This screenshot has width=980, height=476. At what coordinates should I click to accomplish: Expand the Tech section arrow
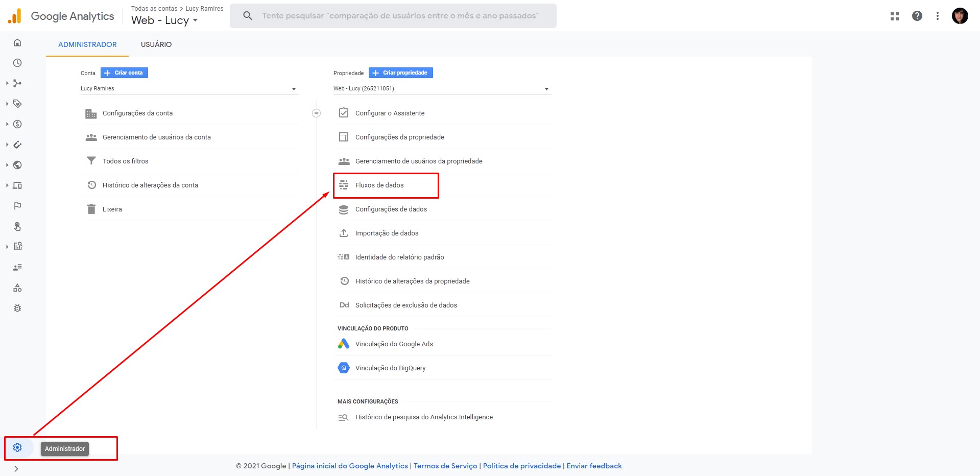tap(7, 185)
